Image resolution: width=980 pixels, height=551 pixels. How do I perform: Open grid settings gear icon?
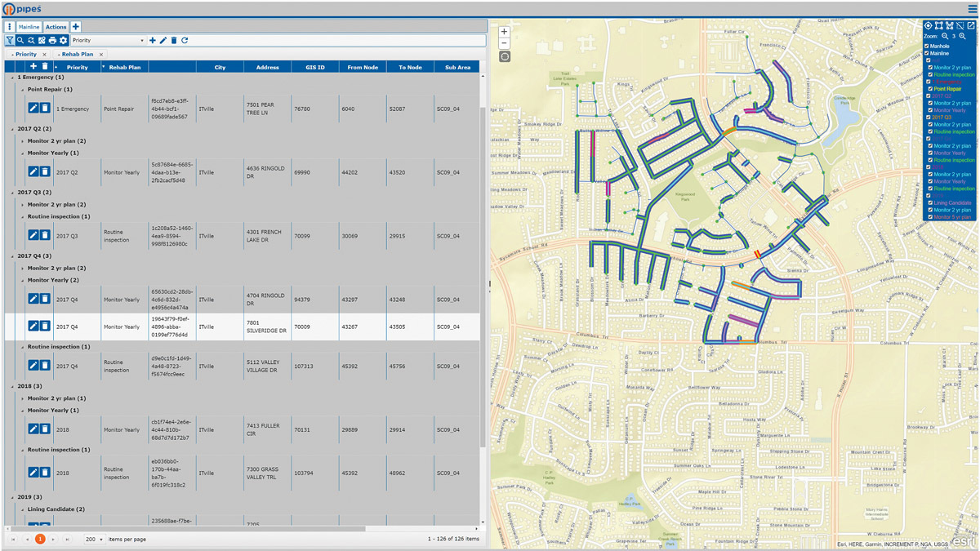click(x=63, y=40)
